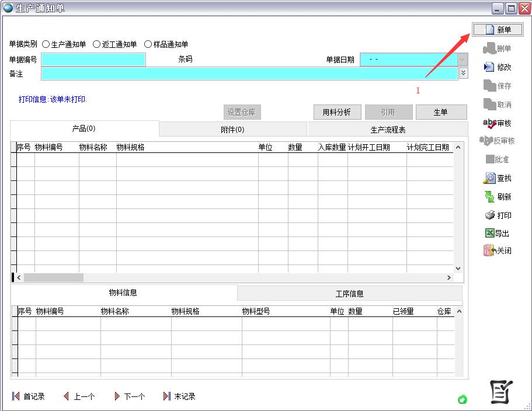
Task: Click the 单据编号 input field
Action: [x=93, y=60]
